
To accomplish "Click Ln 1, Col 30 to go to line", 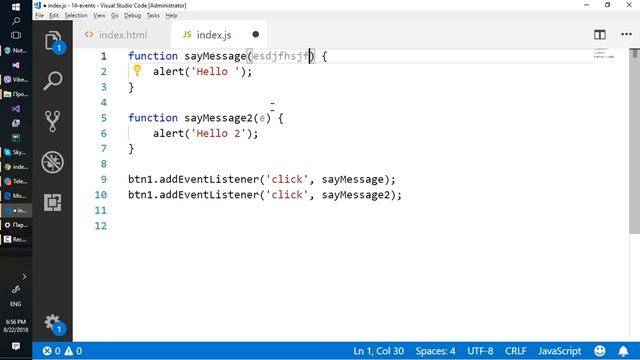I will click(x=378, y=351).
